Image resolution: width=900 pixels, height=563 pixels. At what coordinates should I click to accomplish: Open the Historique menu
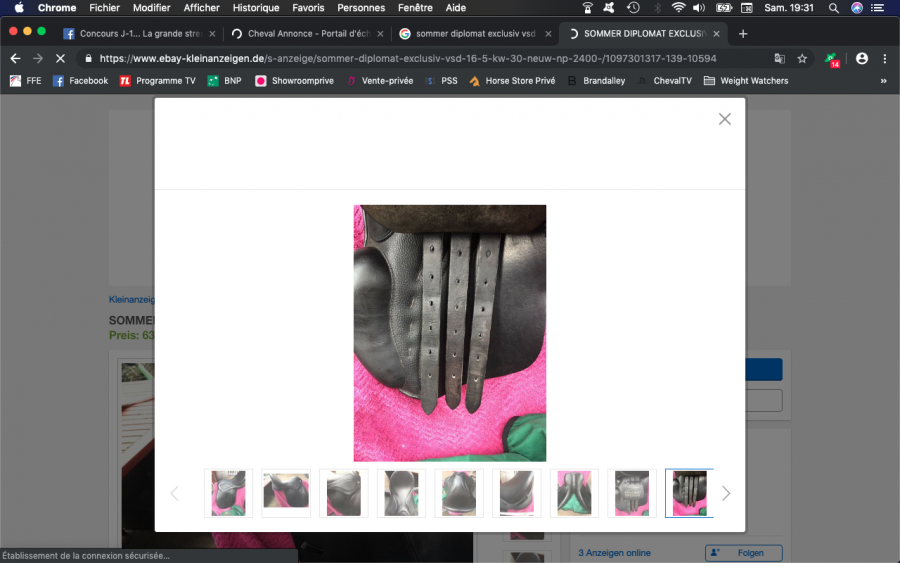click(256, 8)
